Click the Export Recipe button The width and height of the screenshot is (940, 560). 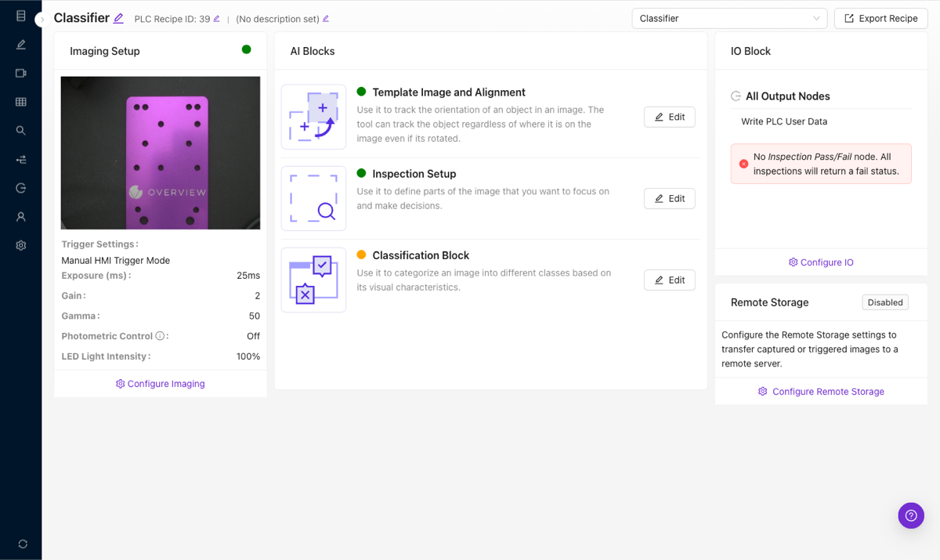click(880, 18)
